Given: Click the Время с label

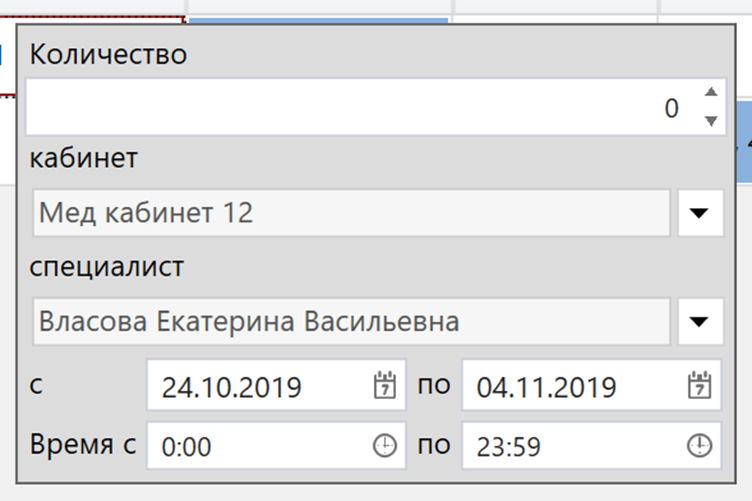Looking at the screenshot, I should tap(82, 445).
